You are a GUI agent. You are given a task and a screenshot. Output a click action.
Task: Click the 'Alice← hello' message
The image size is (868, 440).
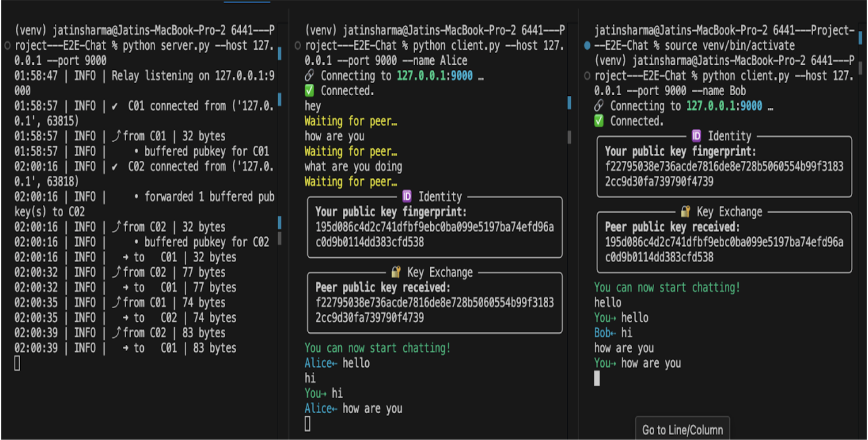(x=337, y=363)
